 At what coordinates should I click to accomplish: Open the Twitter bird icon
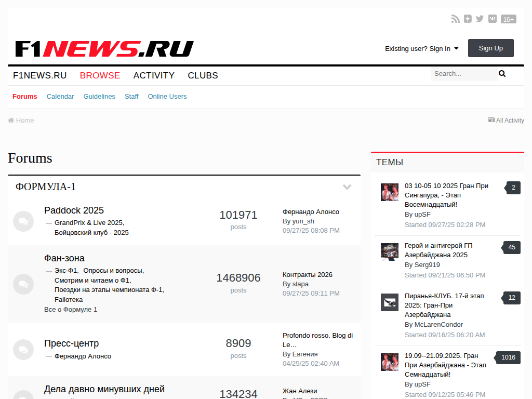point(480,19)
